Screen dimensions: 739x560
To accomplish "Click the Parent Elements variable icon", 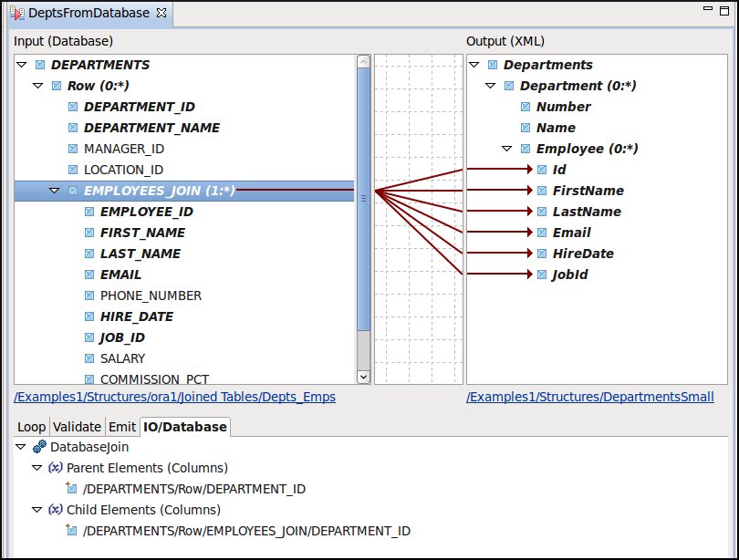I will point(55,468).
